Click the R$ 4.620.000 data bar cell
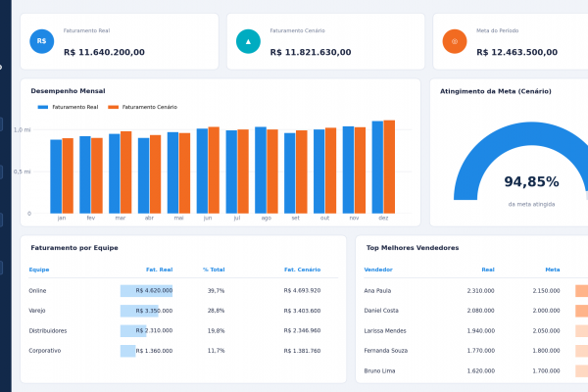The image size is (588, 392). pos(146,291)
